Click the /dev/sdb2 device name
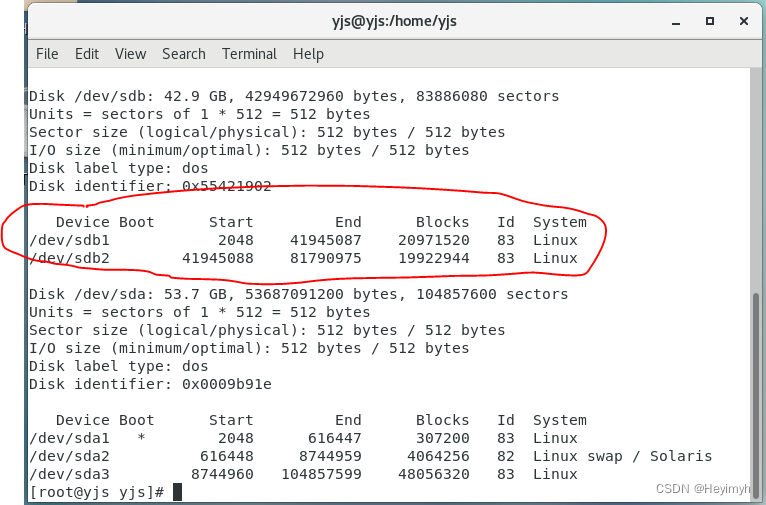Image resolution: width=766 pixels, height=505 pixels. pyautogui.click(x=69, y=258)
